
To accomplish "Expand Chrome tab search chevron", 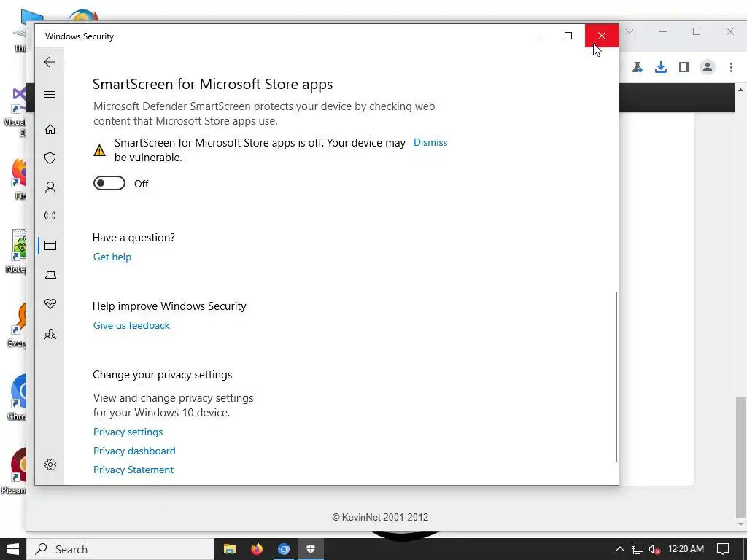I will tap(630, 31).
